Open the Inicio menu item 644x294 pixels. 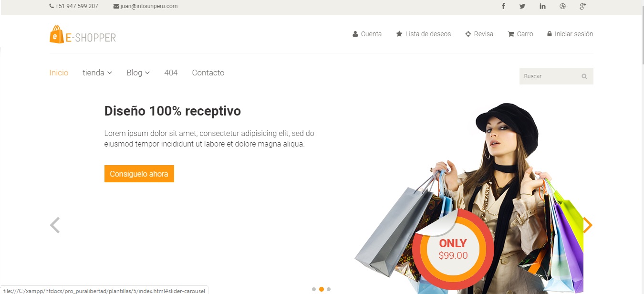pyautogui.click(x=59, y=73)
